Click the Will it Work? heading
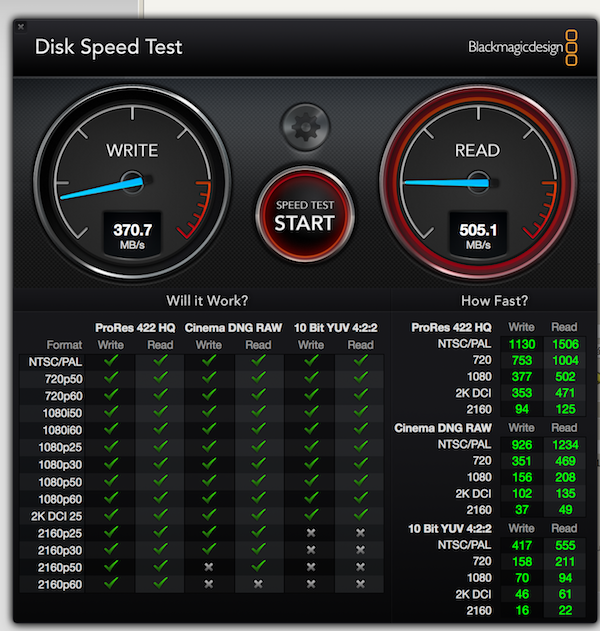 pyautogui.click(x=207, y=301)
